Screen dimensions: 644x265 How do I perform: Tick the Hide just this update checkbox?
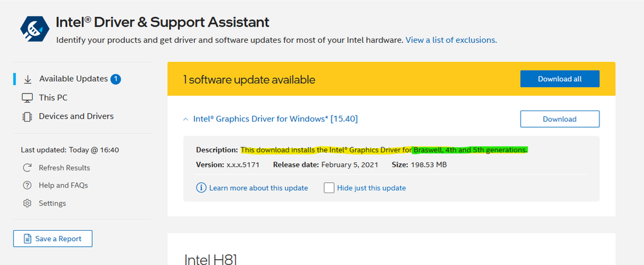[329, 188]
